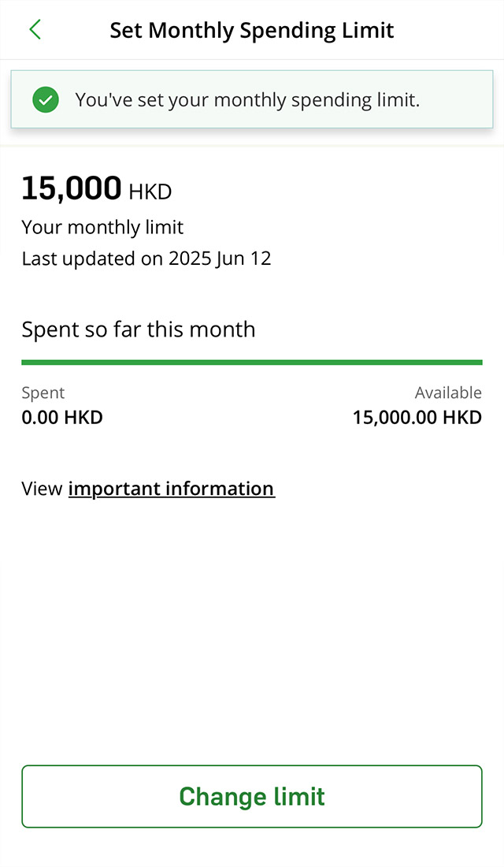Click the Last updated on 2025 Jun 12 line

tap(146, 259)
